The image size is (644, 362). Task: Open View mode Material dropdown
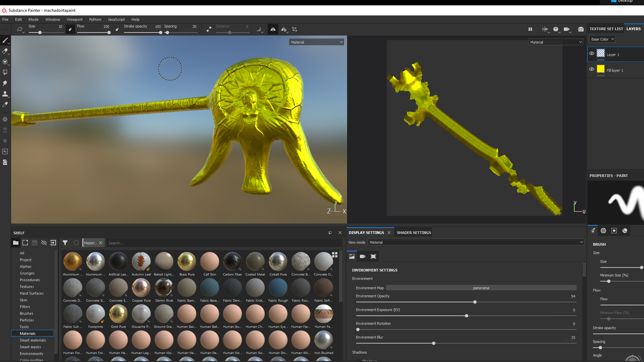pos(476,242)
